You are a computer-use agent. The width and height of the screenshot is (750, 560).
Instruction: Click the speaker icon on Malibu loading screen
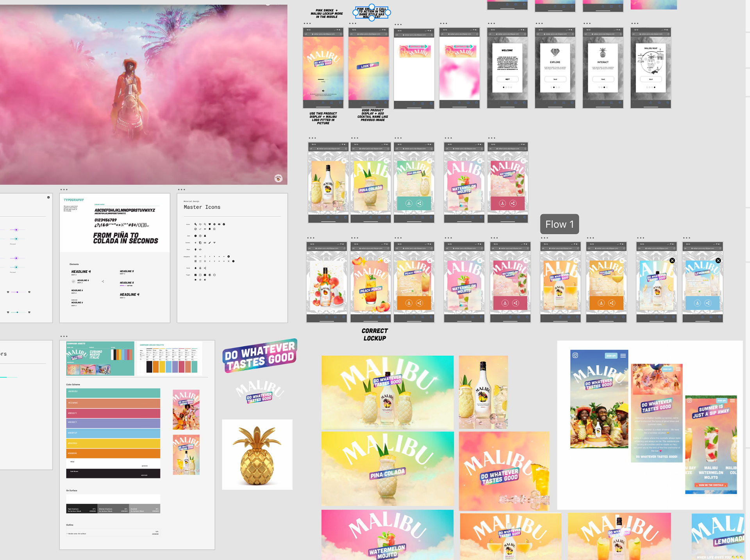coord(323,90)
